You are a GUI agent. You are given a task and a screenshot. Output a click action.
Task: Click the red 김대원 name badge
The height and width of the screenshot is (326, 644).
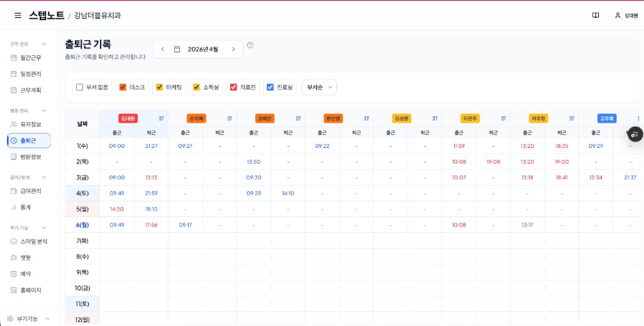click(128, 118)
